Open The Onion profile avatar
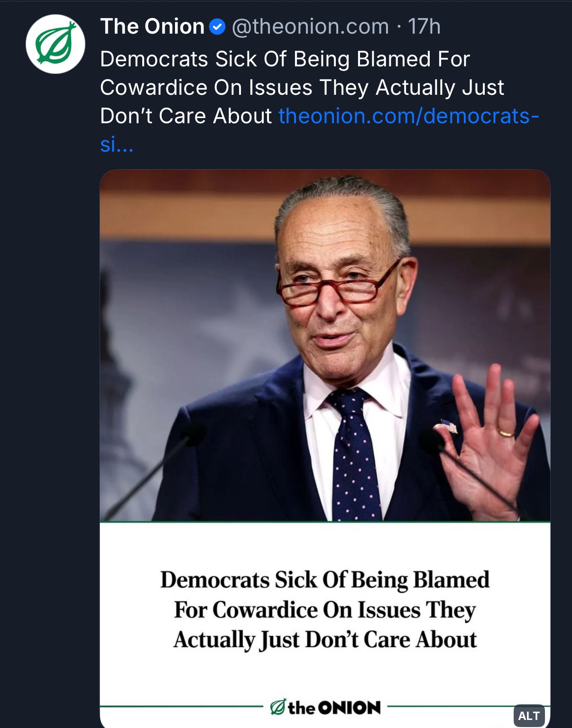 pyautogui.click(x=55, y=44)
